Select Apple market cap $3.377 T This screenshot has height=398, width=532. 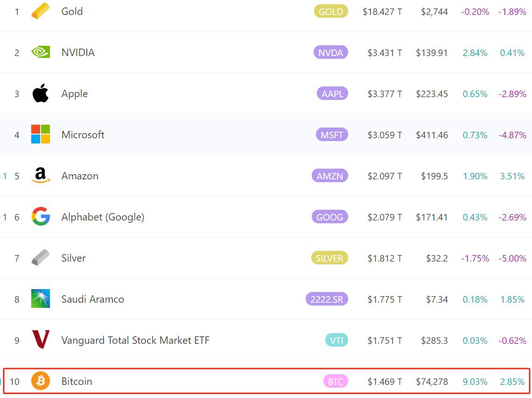[385, 94]
